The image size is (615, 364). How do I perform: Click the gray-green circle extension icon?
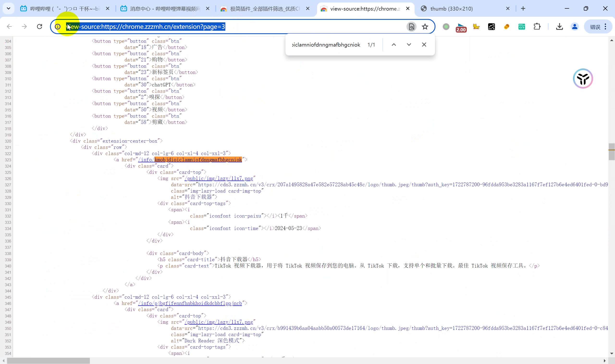point(446,26)
